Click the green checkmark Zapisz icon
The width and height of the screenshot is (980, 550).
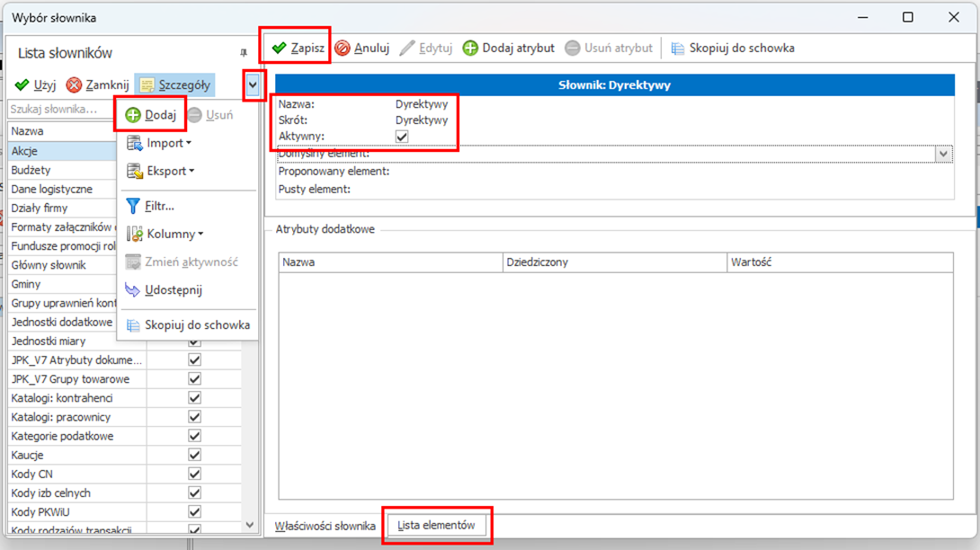[280, 49]
